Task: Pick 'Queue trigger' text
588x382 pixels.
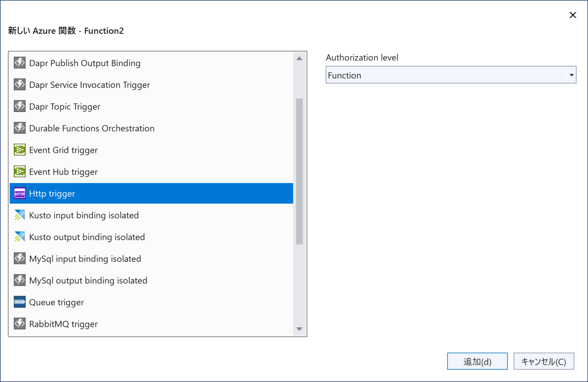Action: pos(56,302)
